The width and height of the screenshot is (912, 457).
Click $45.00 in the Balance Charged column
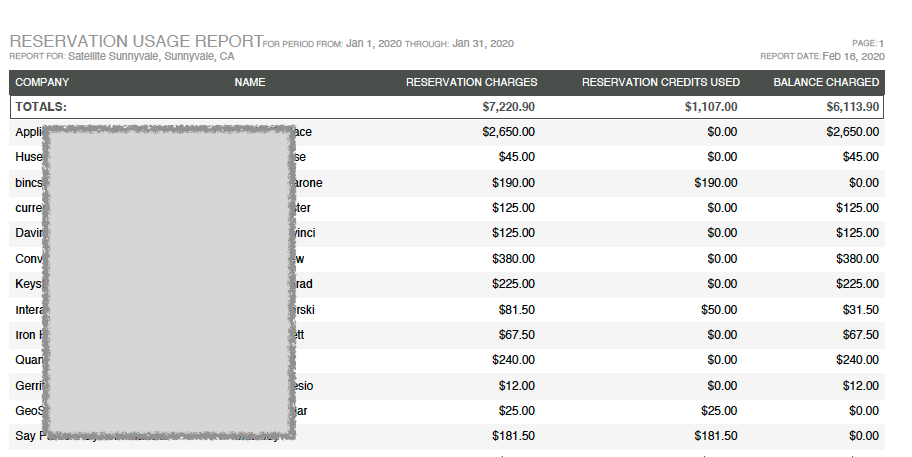coord(861,157)
